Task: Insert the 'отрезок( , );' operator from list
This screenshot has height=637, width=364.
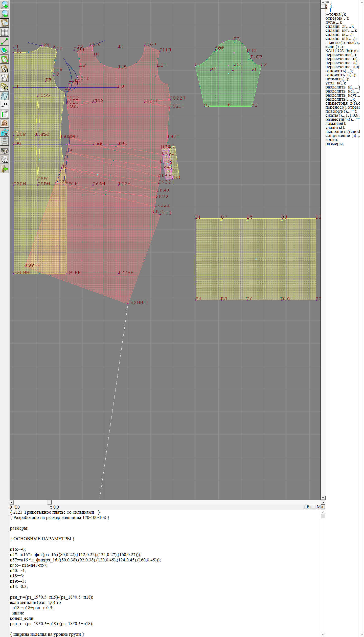Action: [x=337, y=18]
